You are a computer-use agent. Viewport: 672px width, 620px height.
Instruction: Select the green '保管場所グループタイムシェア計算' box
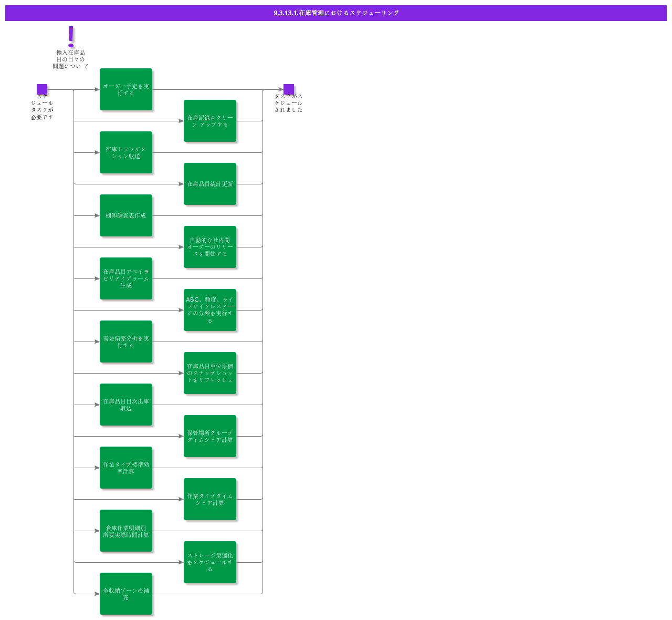pos(210,436)
